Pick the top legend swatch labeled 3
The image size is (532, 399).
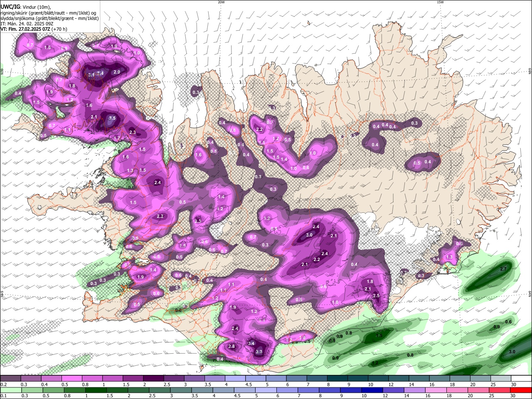[x=194, y=379]
